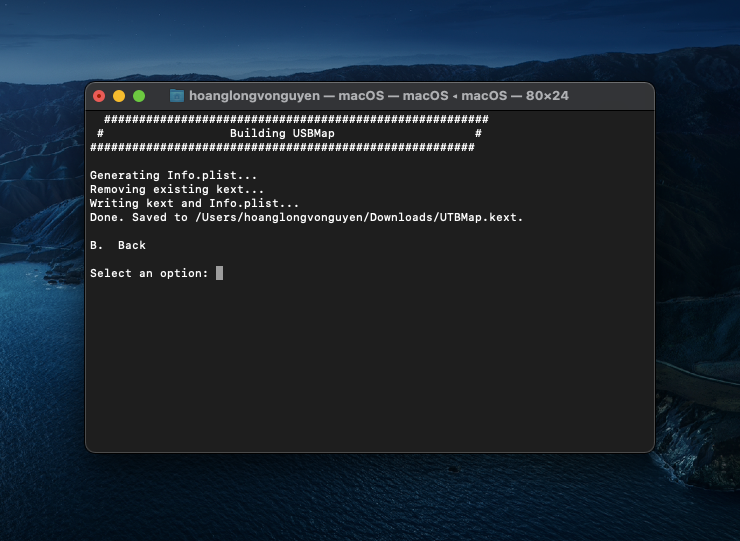Click the "Building USBMap" header text

point(282,133)
